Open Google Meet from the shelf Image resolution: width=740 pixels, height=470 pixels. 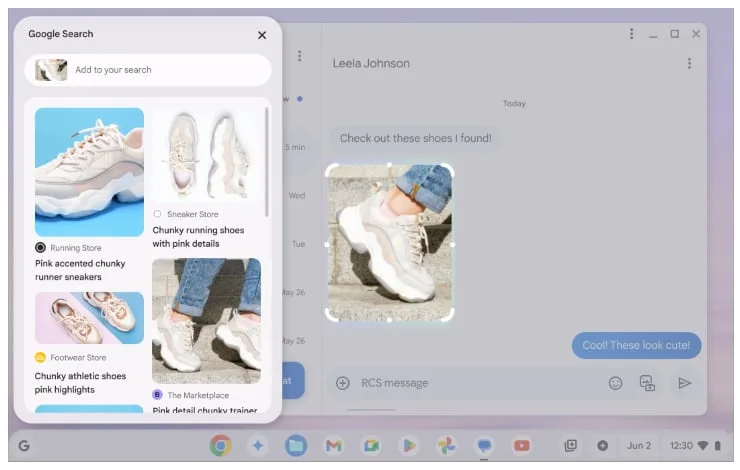tap(371, 445)
